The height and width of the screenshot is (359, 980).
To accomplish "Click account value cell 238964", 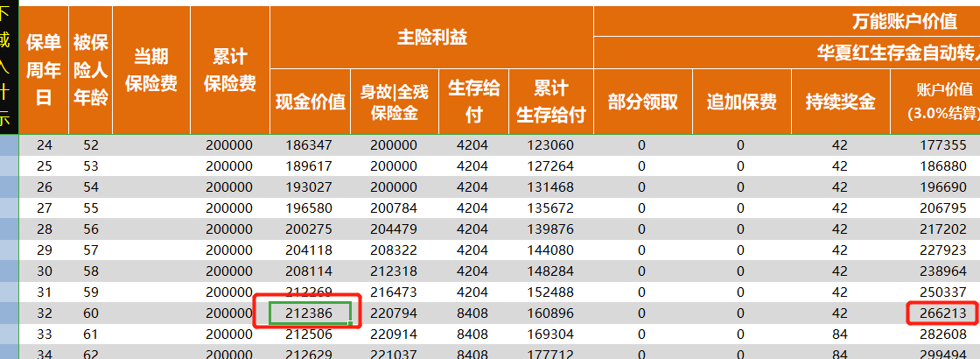I will click(x=942, y=271).
